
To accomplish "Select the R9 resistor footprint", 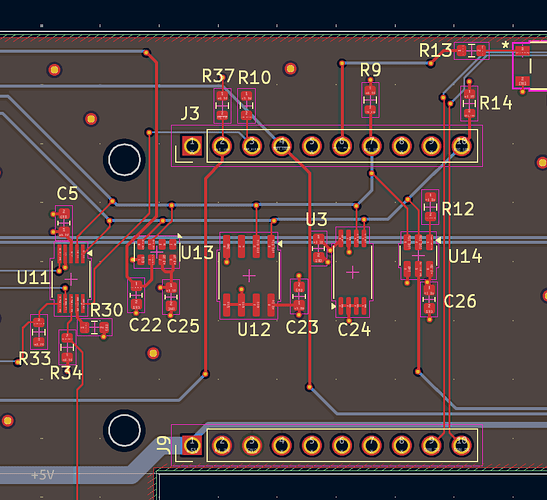I will 370,100.
